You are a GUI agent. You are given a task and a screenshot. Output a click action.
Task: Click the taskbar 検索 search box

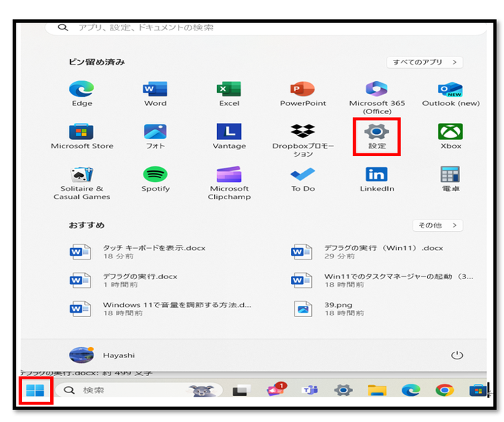(139, 390)
